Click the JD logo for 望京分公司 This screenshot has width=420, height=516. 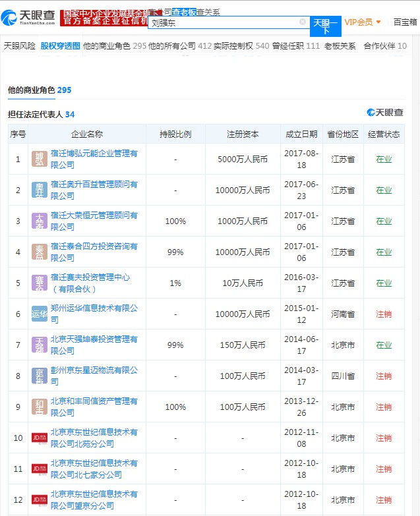click(39, 500)
